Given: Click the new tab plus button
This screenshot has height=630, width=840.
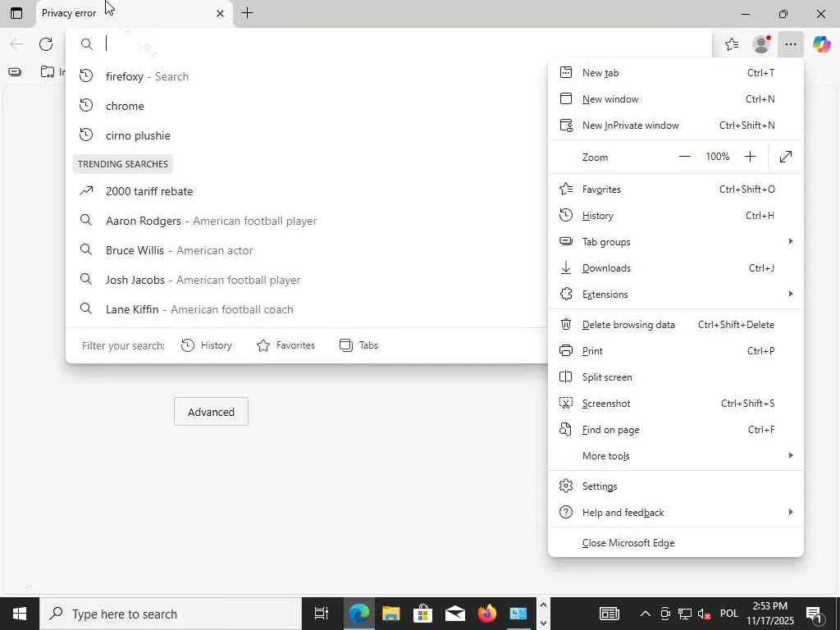Looking at the screenshot, I should coord(247,13).
